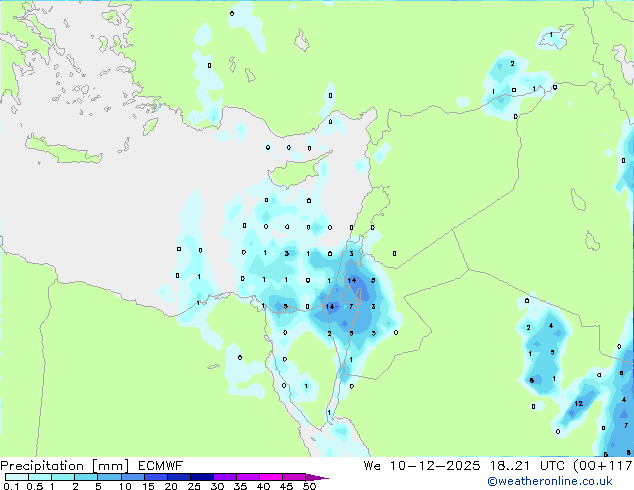Click the 0.1–0.5 mm legend color box

(x=17, y=477)
